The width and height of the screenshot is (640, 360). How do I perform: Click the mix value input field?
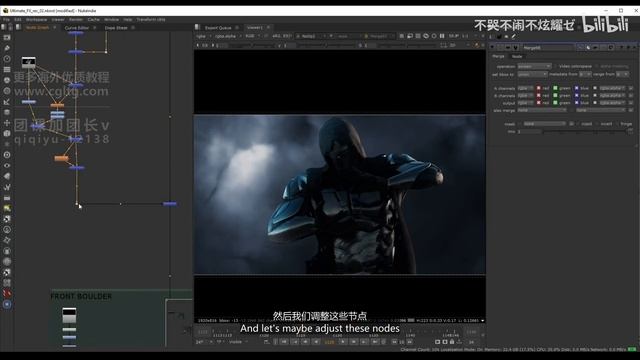coord(529,131)
